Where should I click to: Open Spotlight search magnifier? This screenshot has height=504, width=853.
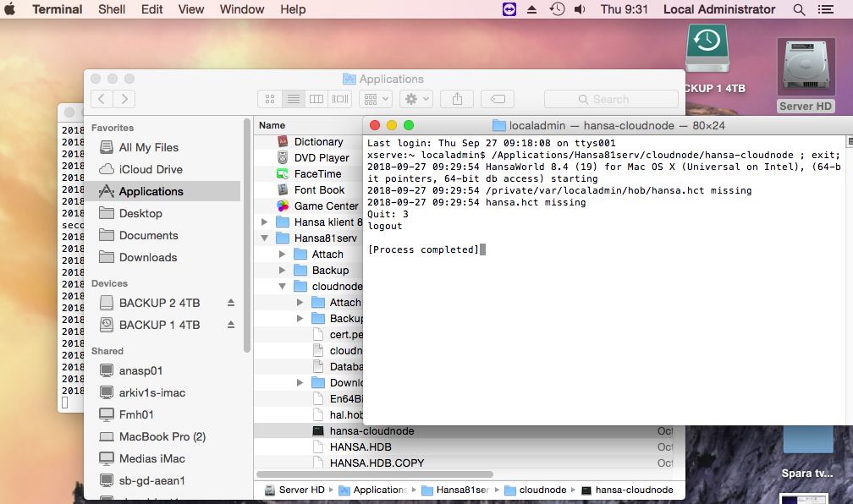799,9
